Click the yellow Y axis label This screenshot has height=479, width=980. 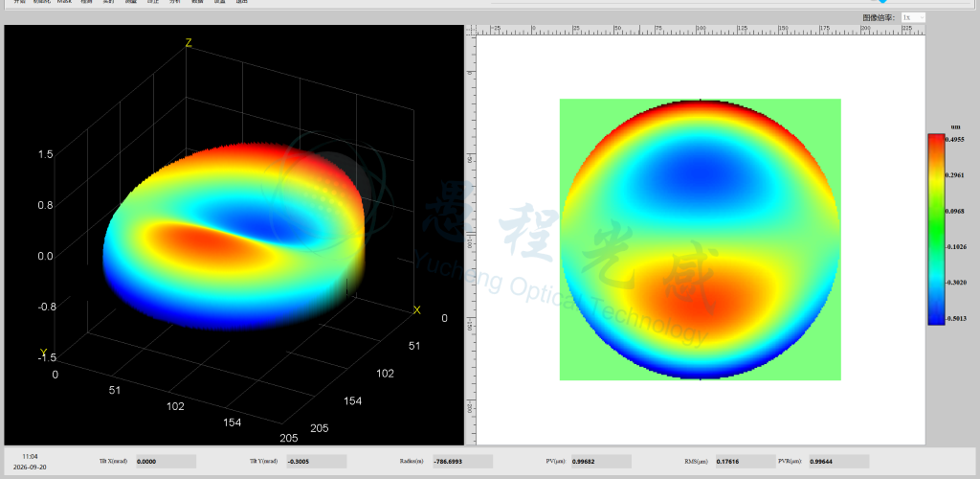[44, 354]
